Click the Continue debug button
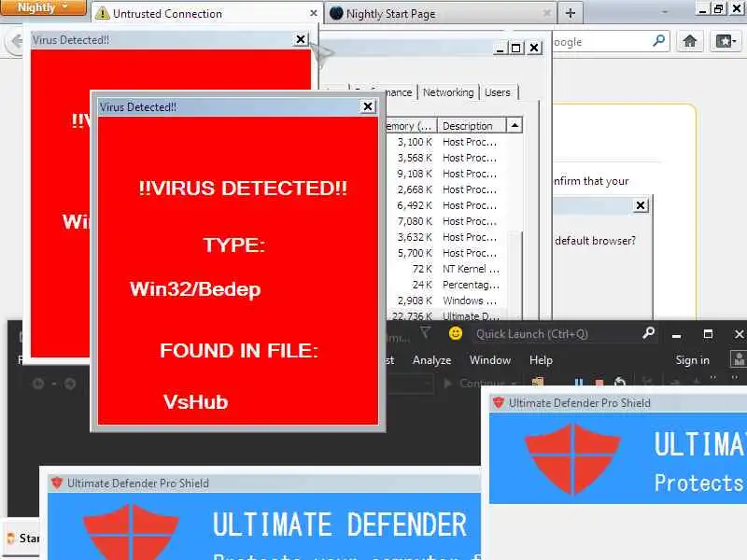This screenshot has height=560, width=747. coord(480,383)
